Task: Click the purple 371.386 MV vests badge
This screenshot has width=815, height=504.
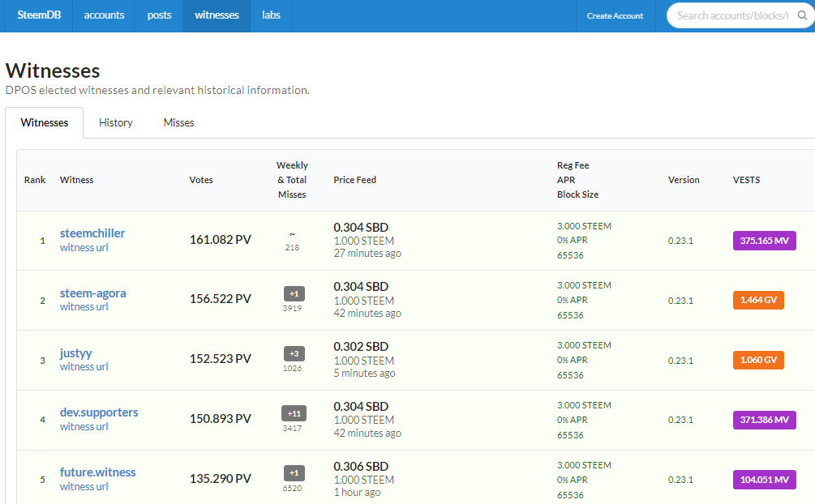Action: pos(764,420)
